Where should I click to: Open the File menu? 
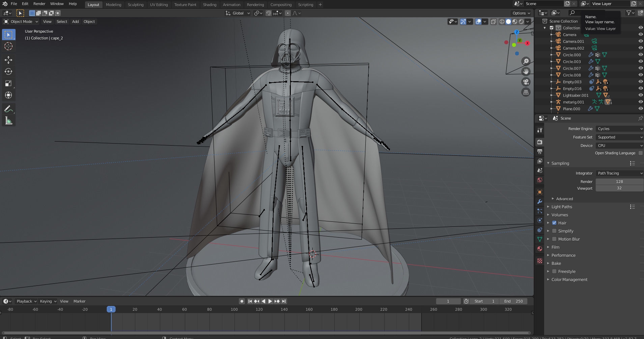coord(14,4)
